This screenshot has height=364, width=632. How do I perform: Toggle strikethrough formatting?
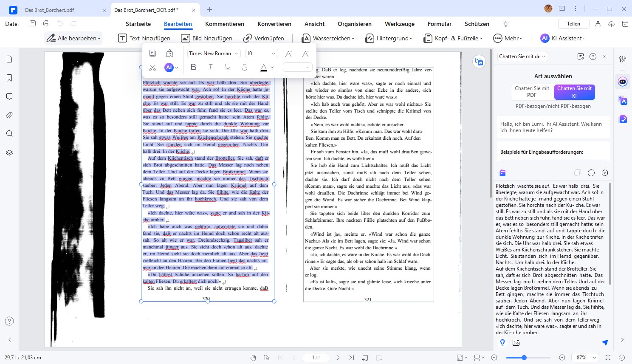(x=245, y=67)
